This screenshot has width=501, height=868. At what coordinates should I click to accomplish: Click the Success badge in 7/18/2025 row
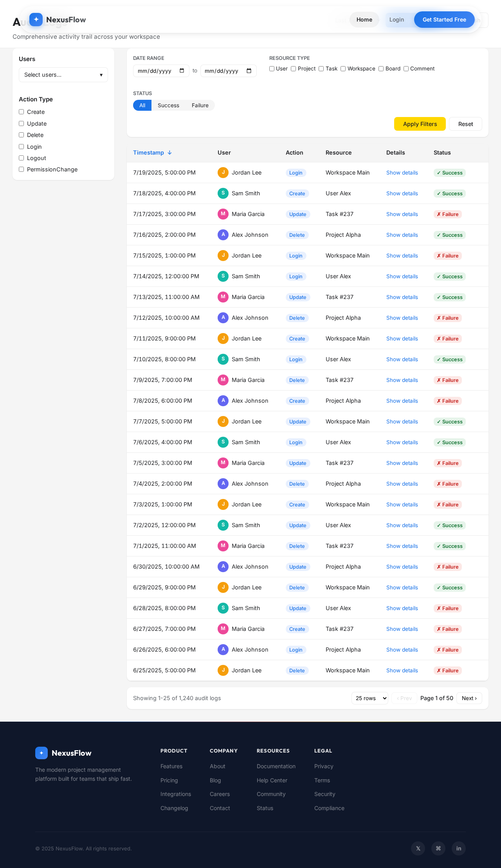click(450, 193)
